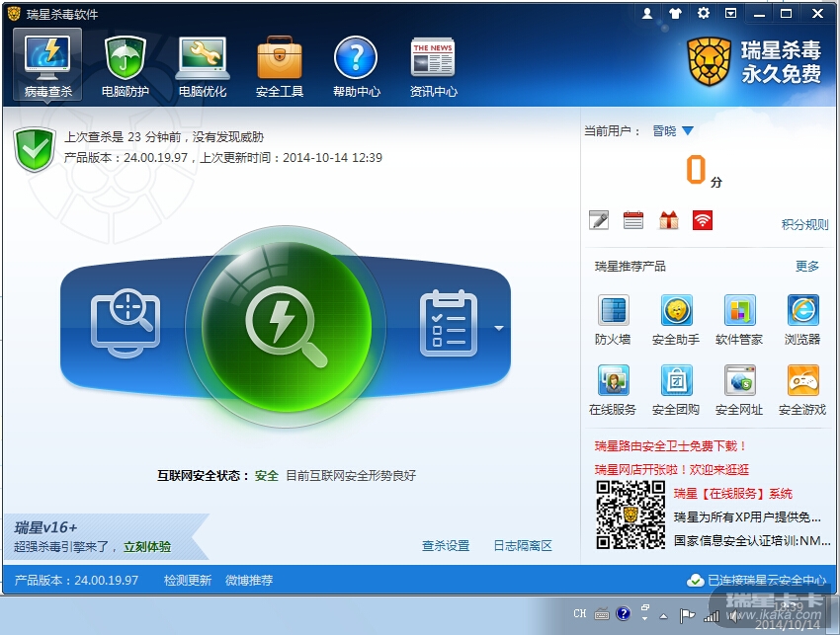This screenshot has height=635, width=840.
Task: Open the 资讯中心 news center tab
Action: pos(434,65)
